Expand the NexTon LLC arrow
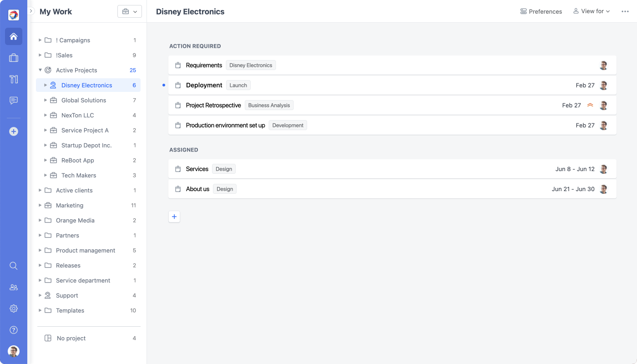This screenshot has height=364, width=637. pos(45,115)
